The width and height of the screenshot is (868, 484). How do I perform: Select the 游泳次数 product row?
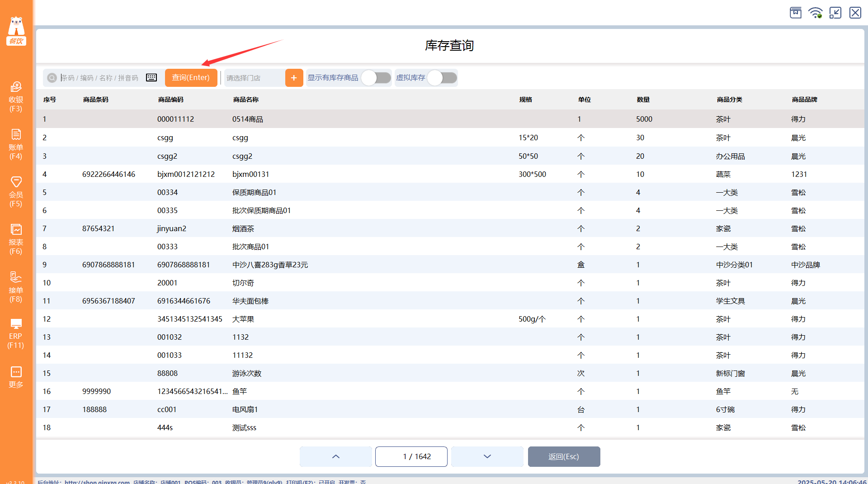[450, 373]
